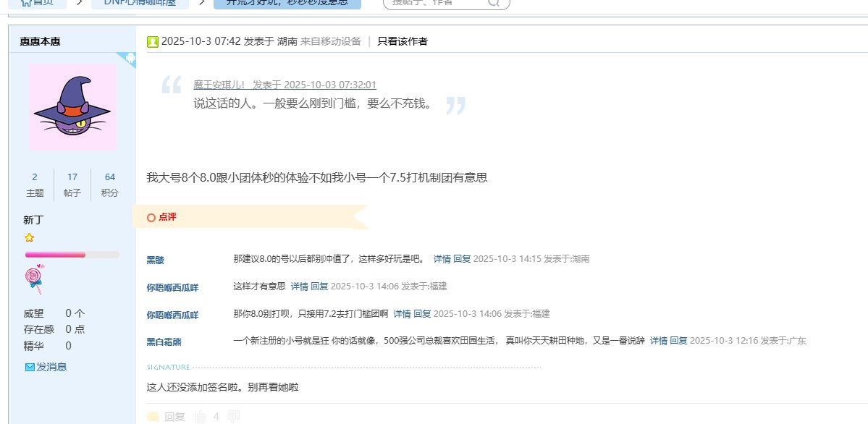Focus the search input field
This screenshot has height=424, width=868.
pos(434,3)
